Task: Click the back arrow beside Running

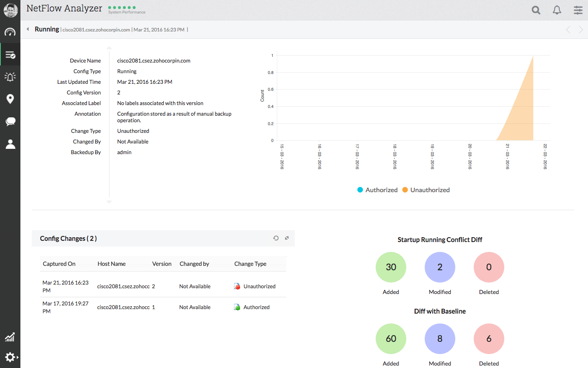Action: [x=28, y=29]
